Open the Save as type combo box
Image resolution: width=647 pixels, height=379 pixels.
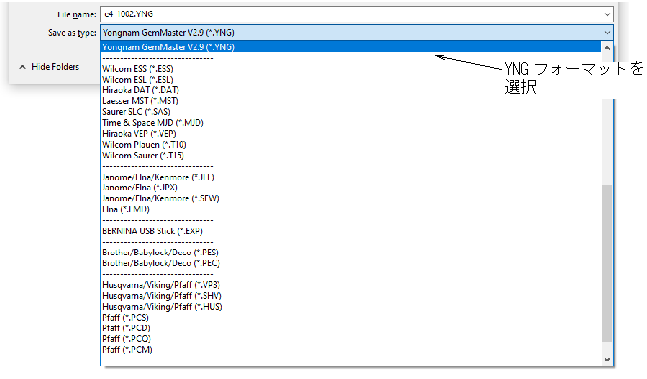pos(357,33)
